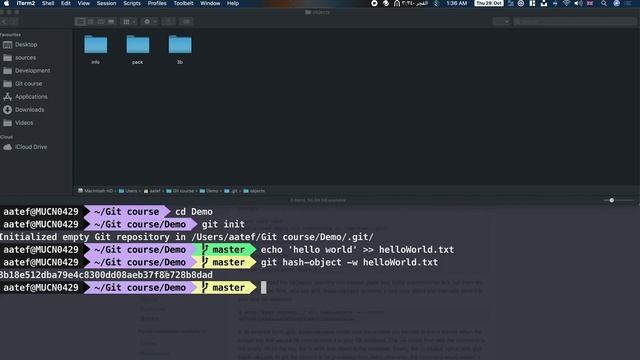640x360 pixels.
Task: Click the Finder edit tags button
Action: 186,22
